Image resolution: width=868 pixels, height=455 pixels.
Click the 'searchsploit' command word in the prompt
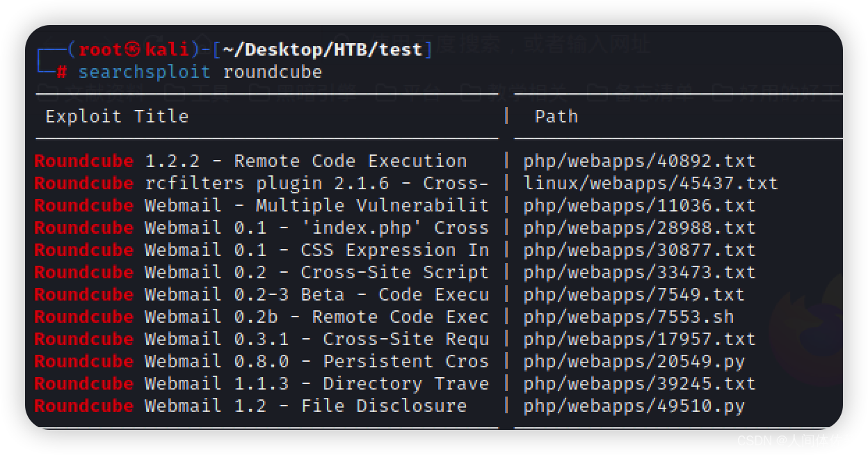click(144, 72)
